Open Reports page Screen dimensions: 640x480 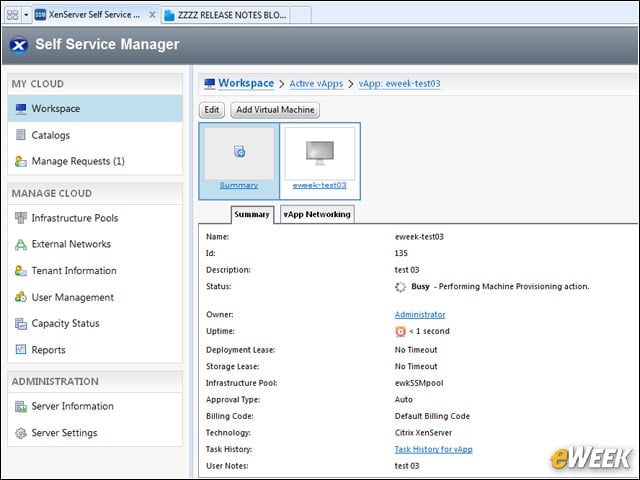click(95, 350)
